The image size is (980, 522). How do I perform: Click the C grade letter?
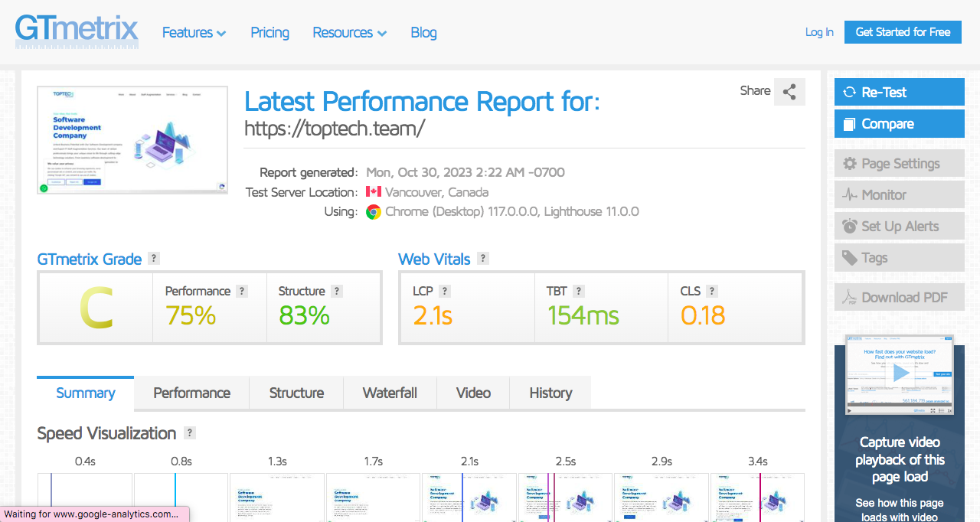click(x=96, y=308)
